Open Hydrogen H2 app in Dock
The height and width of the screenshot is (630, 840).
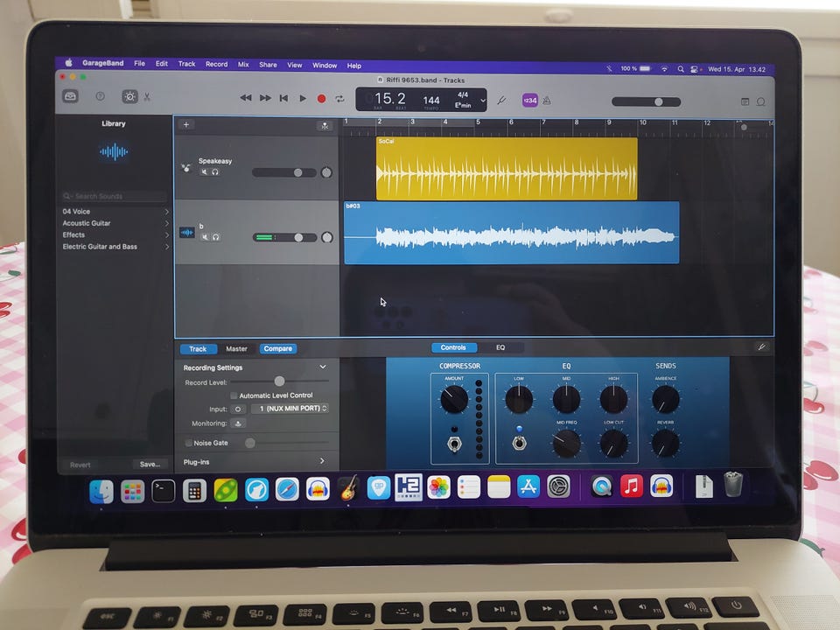tap(409, 487)
